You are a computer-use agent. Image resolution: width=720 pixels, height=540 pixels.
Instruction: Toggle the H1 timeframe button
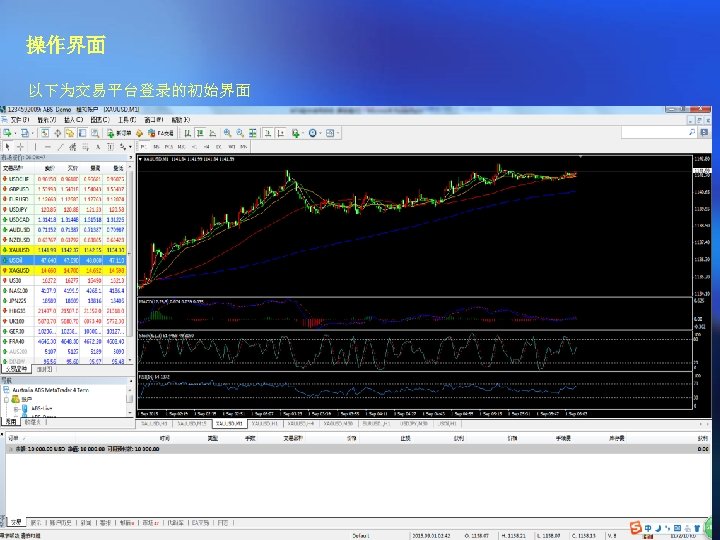[194, 147]
